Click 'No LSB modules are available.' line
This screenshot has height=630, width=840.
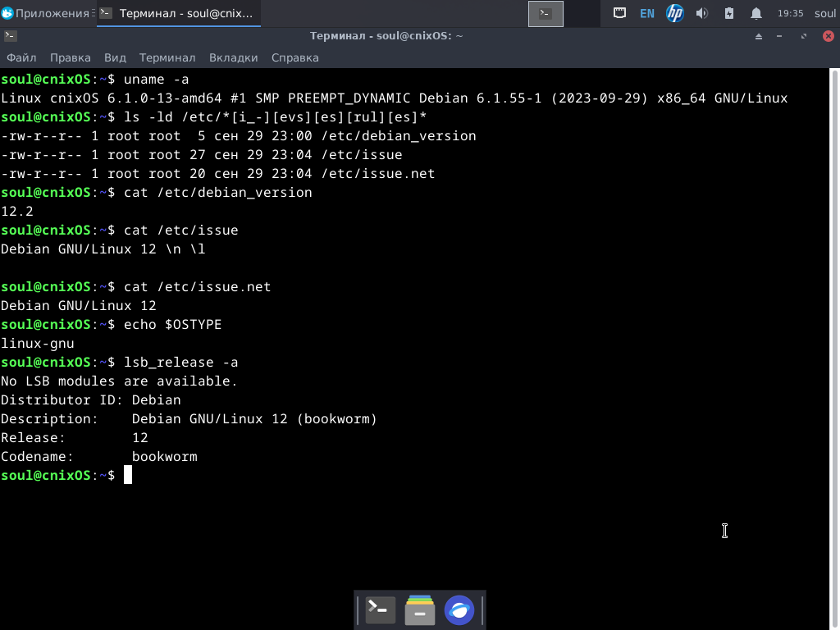pyautogui.click(x=119, y=381)
